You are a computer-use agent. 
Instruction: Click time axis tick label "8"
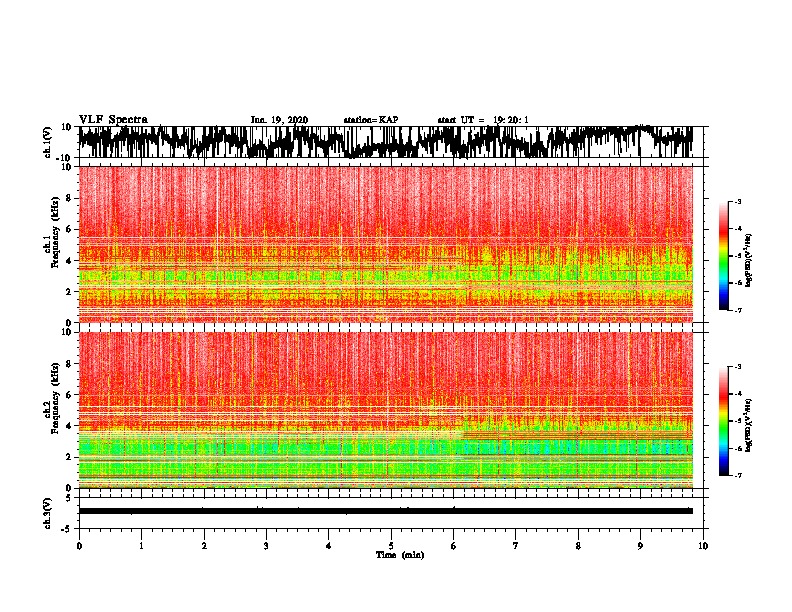coord(578,546)
